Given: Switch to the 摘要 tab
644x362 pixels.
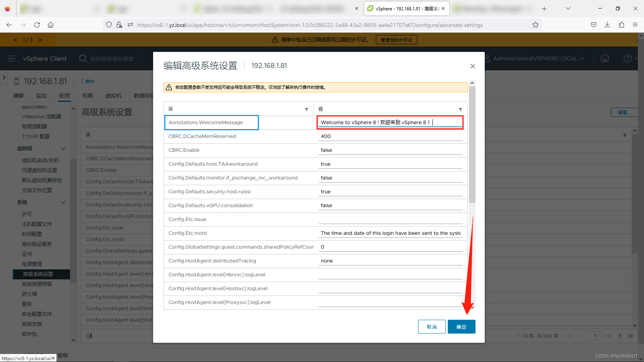Looking at the screenshot, I should (18, 96).
